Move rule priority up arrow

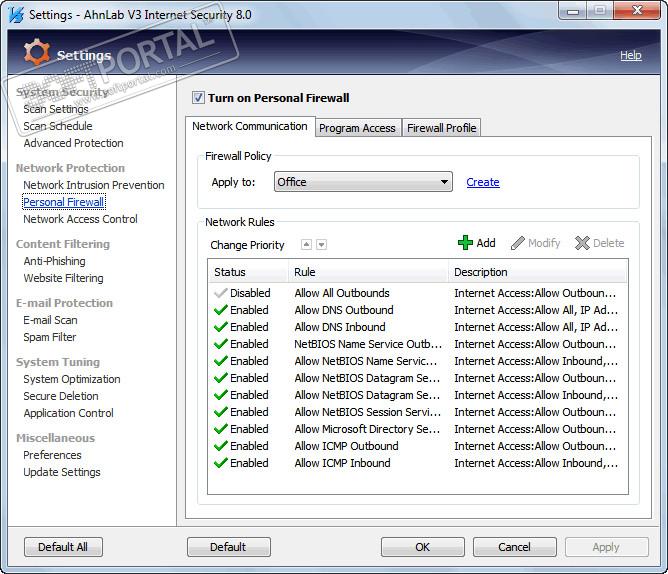coord(306,245)
